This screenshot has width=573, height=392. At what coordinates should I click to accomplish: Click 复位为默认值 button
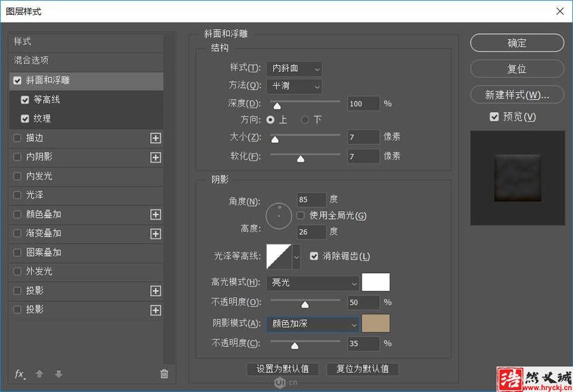362,369
